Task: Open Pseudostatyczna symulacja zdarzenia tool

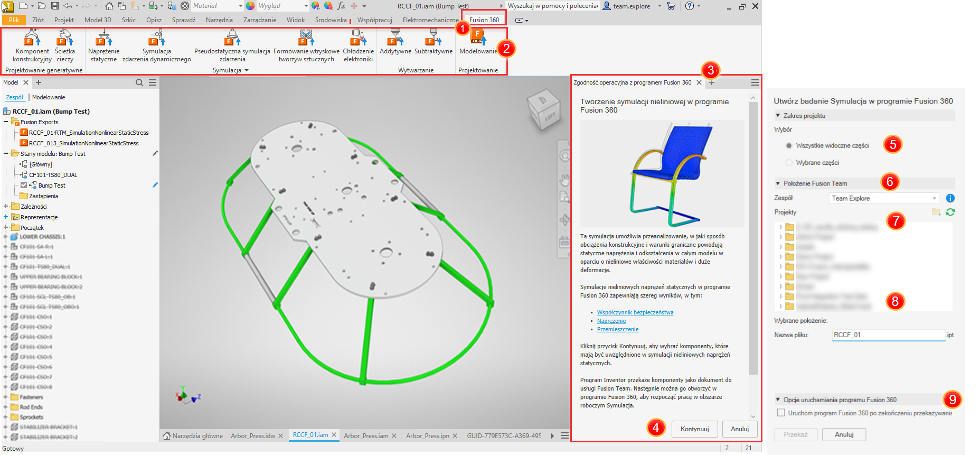Action: pos(232,38)
